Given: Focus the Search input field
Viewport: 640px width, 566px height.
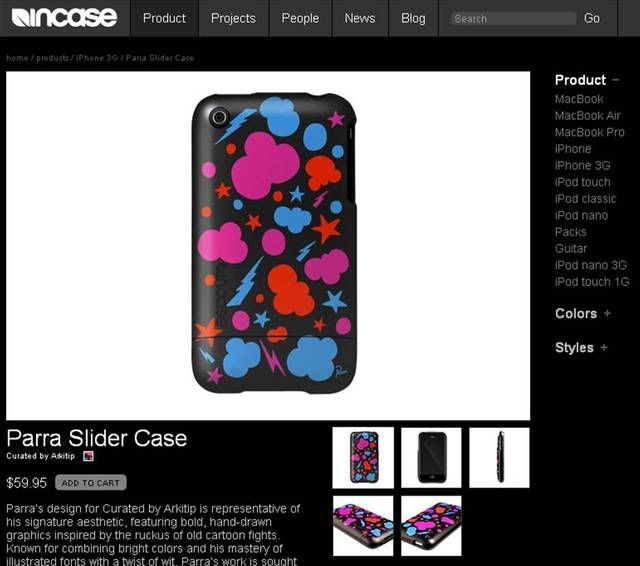Looking at the screenshot, I should [513, 19].
